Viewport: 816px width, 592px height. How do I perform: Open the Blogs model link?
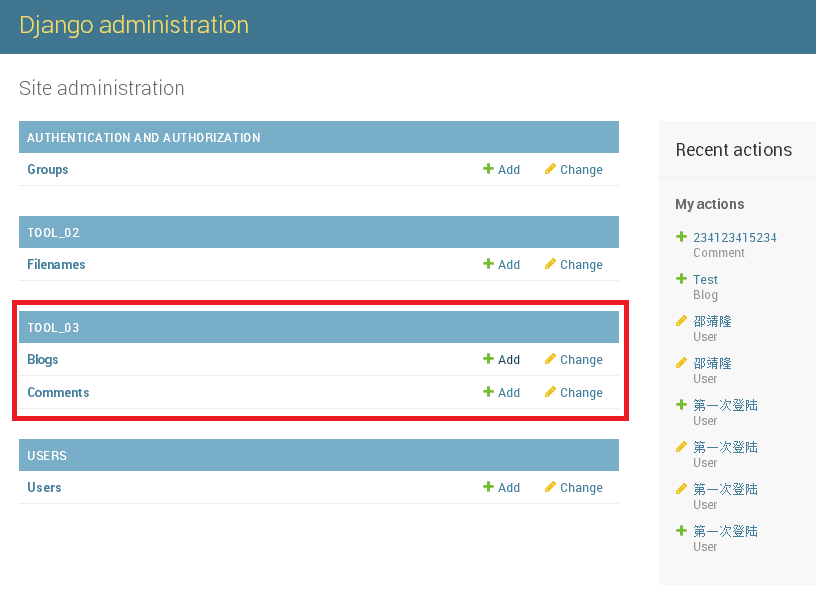[43, 359]
